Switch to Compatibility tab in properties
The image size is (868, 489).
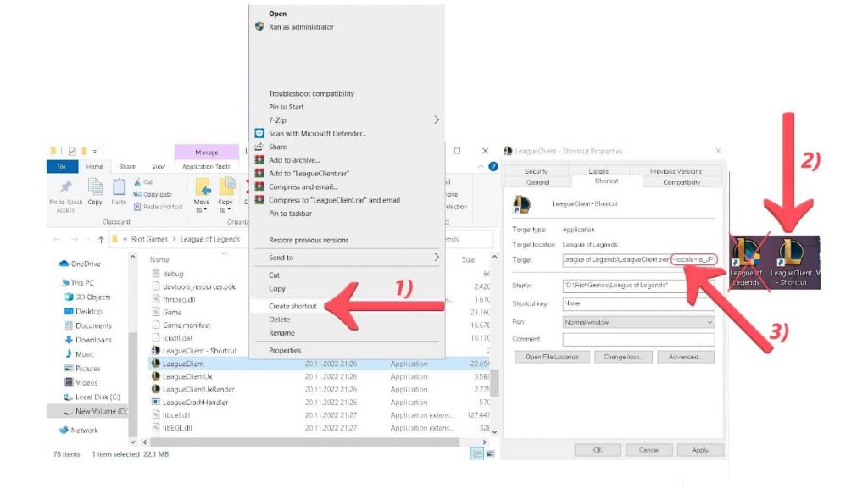click(682, 182)
